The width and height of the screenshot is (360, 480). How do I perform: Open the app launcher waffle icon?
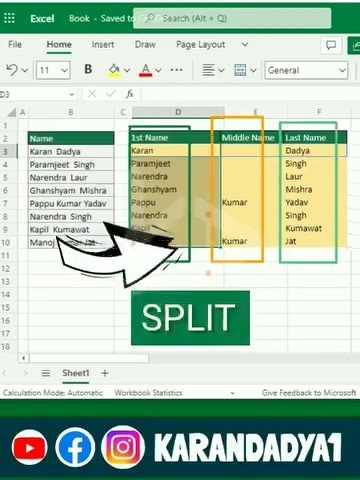coord(9,18)
